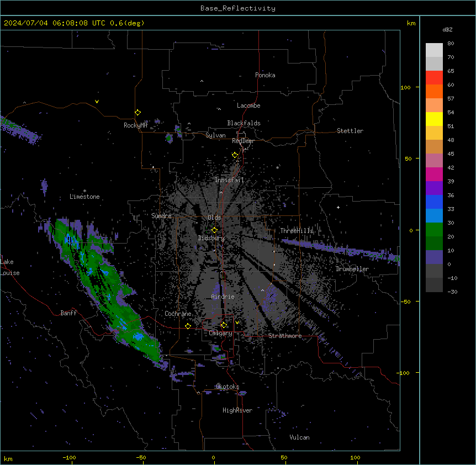Click the Lake Louise label
This screenshot has width=476, height=465.
[x=10, y=267]
